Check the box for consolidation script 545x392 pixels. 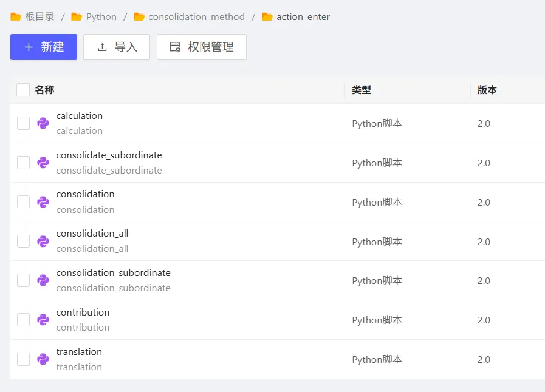tap(23, 202)
